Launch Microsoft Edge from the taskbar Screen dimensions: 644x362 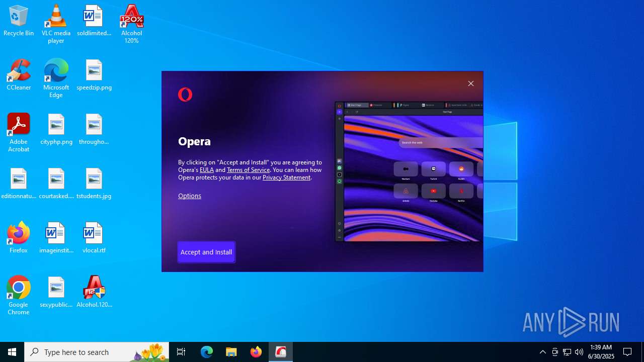[x=207, y=352]
